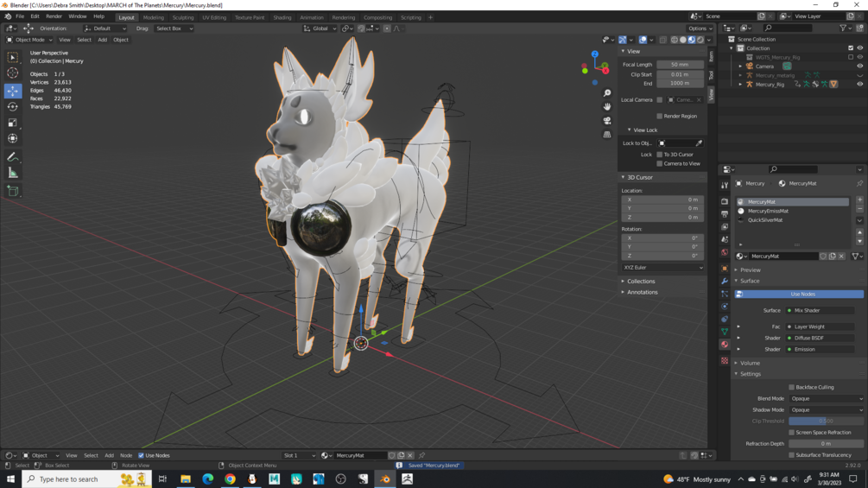868x488 pixels.
Task: Switch to rendered viewport shading
Action: coord(700,40)
